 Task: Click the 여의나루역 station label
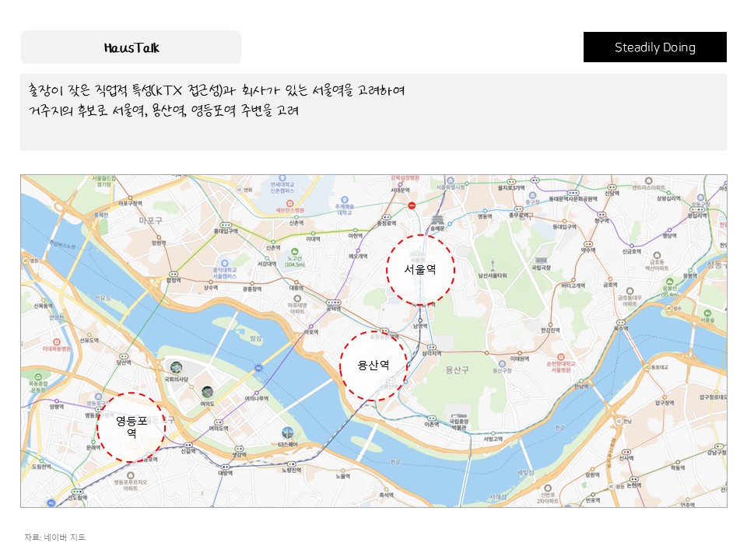click(256, 398)
